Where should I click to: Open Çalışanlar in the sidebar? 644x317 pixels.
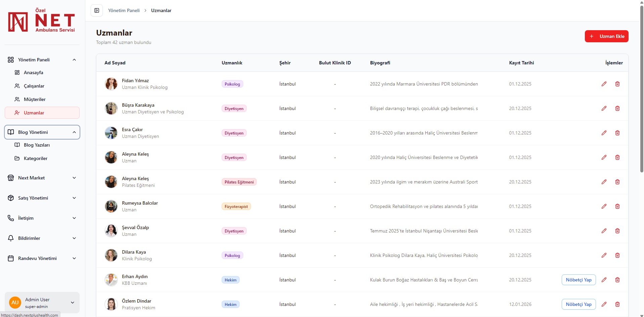point(34,86)
